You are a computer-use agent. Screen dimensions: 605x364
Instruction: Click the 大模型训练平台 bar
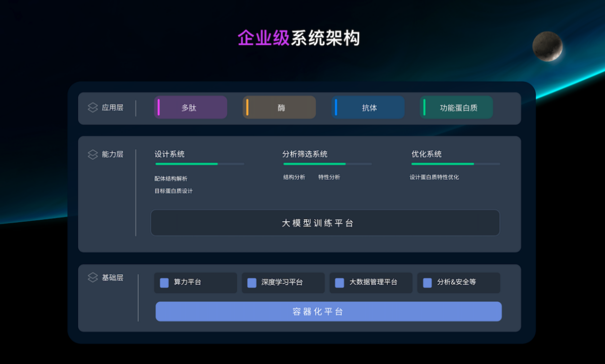point(325,223)
